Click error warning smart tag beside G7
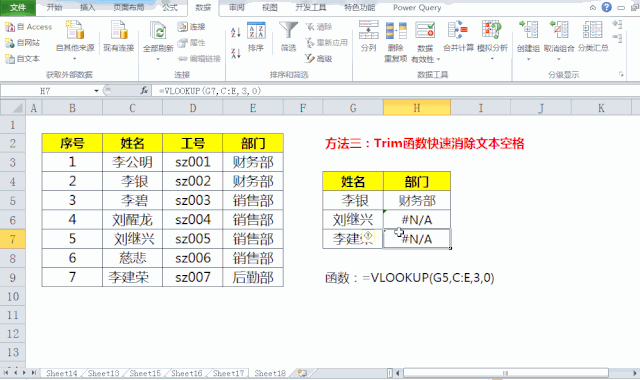Screen dimensions: 640x380 [368, 236]
